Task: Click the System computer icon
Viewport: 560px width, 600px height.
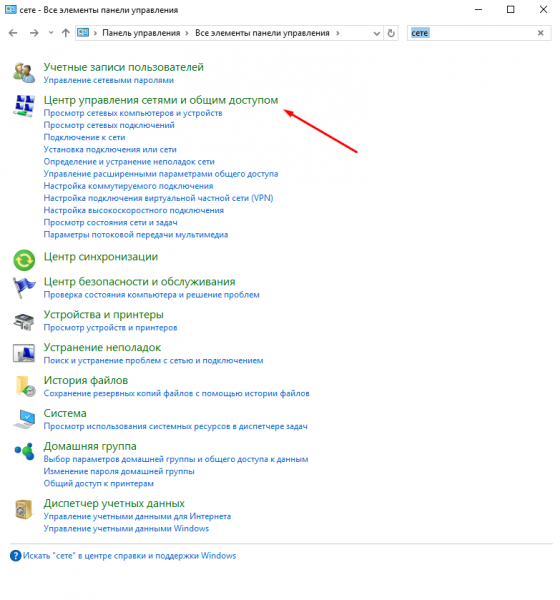Action: [24, 419]
